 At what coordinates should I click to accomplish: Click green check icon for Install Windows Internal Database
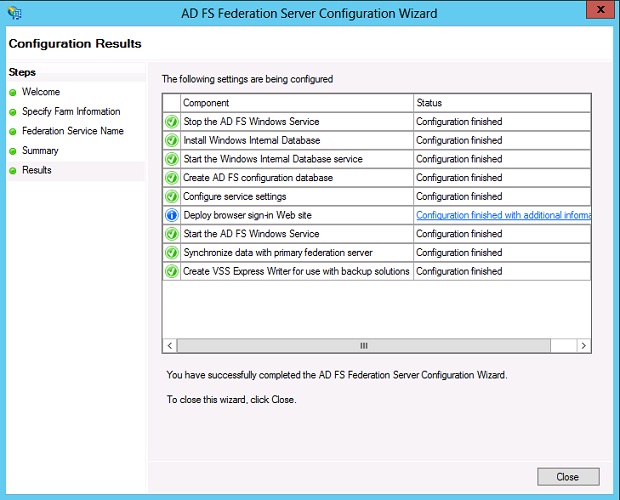(x=172, y=140)
